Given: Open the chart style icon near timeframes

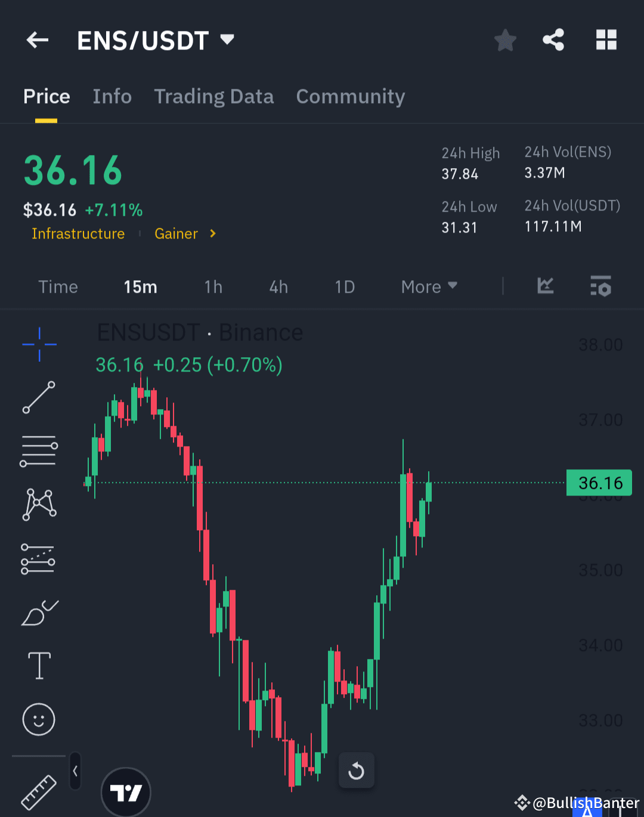Looking at the screenshot, I should point(545,286).
